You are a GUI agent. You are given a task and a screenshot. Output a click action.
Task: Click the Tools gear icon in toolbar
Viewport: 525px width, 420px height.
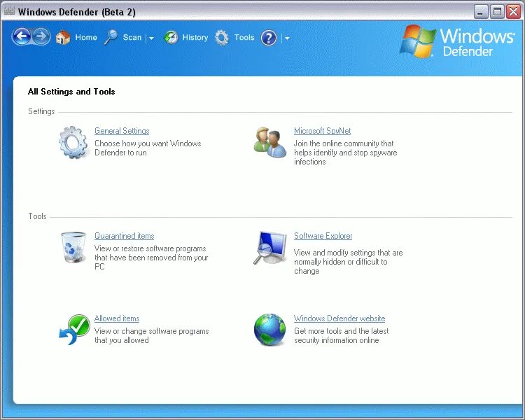[222, 38]
